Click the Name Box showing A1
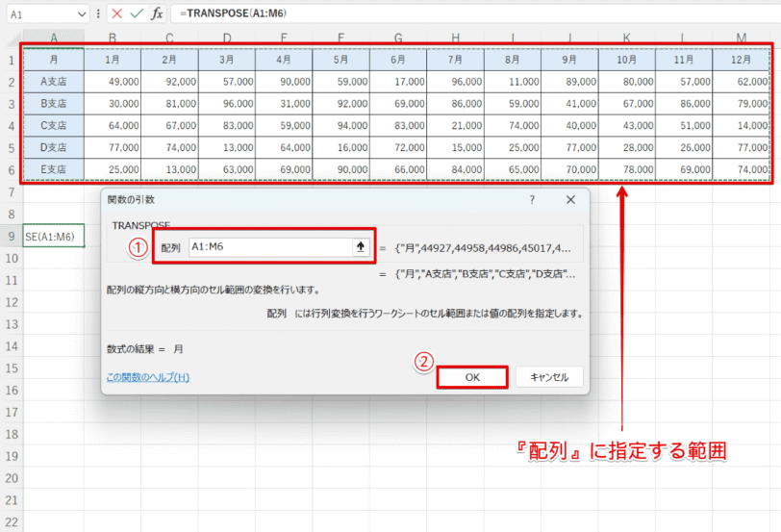Viewport: 781px width, 532px height. click(x=42, y=14)
